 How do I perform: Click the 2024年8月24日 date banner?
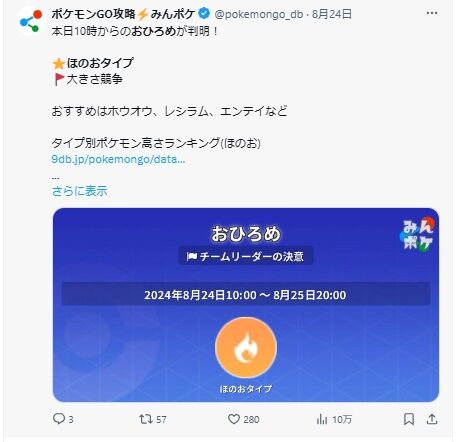point(246,295)
